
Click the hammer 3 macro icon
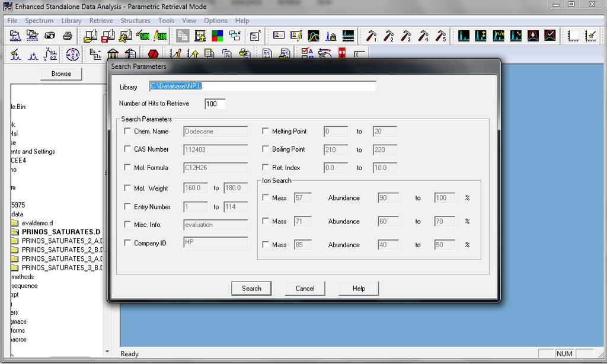(x=405, y=36)
